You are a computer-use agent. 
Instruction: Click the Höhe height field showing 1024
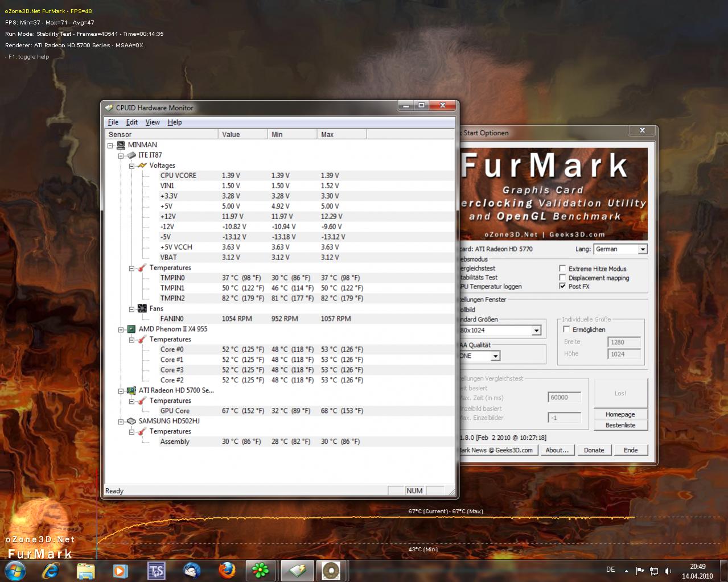(x=624, y=354)
